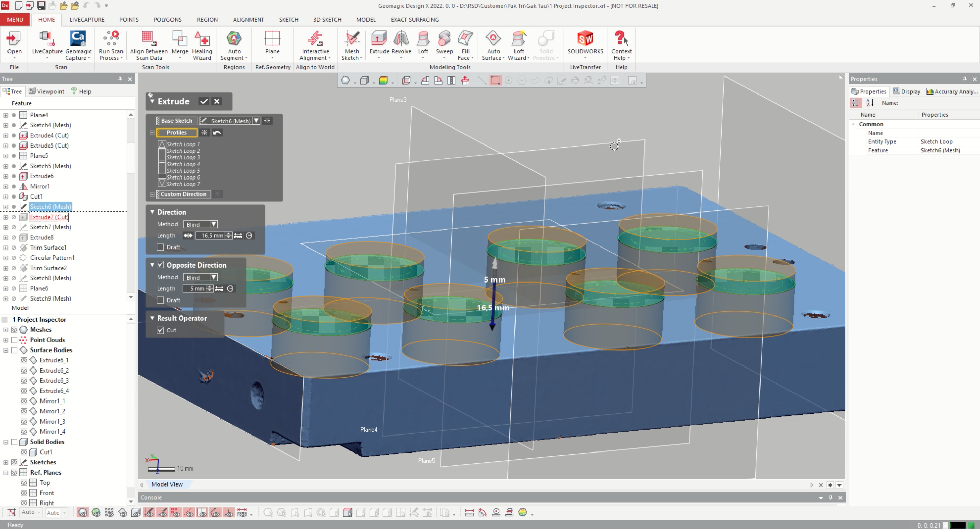Switch to the SKETCH ribbon tab
Image resolution: width=980 pixels, height=529 pixels.
(289, 20)
